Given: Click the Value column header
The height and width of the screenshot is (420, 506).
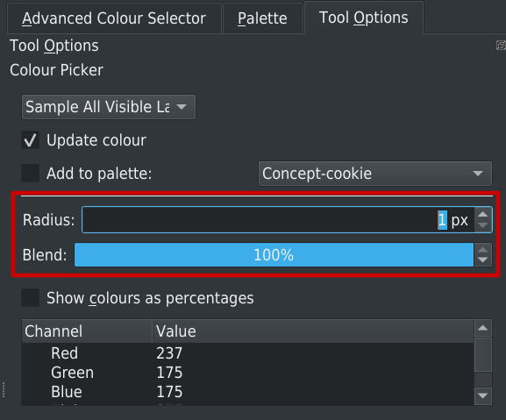Looking at the screenshot, I should tap(313, 331).
